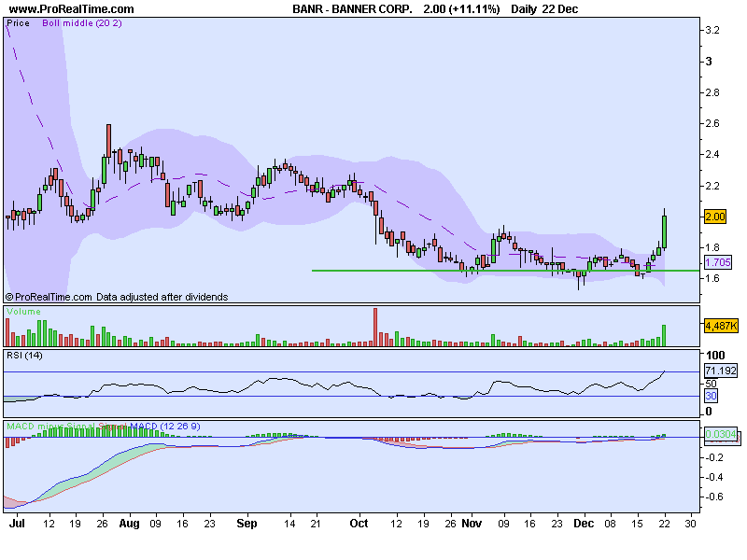Select the 0 RSI axis label
Image resolution: width=747 pixels, height=560 pixels.
[709, 412]
